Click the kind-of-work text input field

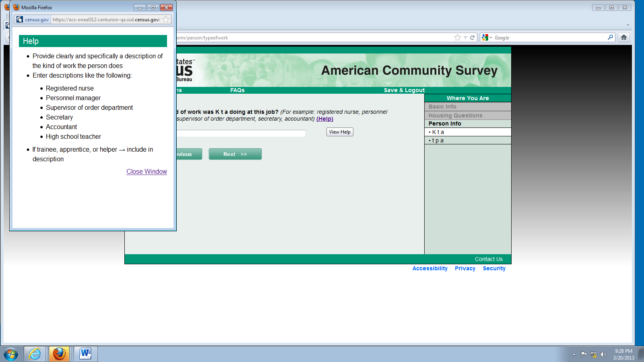241,133
